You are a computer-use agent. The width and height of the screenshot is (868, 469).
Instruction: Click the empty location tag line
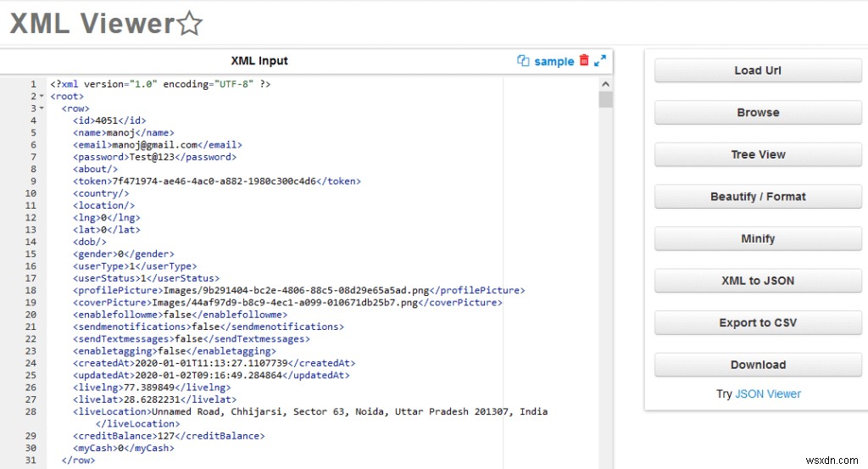[x=103, y=205]
